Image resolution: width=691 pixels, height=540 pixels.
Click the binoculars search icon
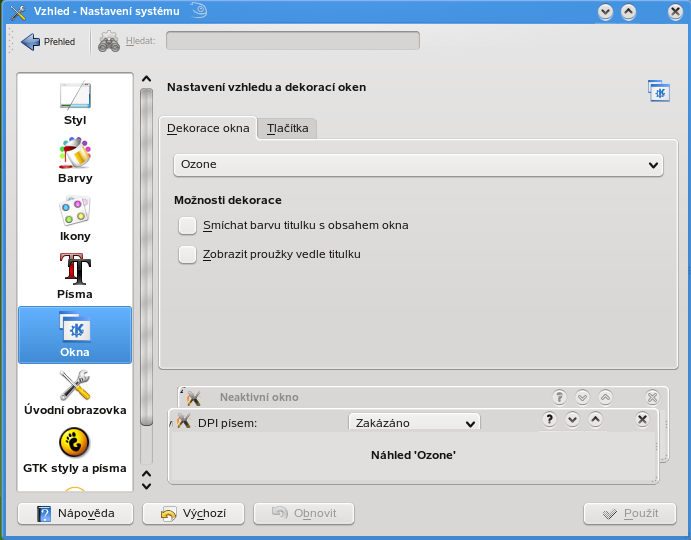point(109,41)
